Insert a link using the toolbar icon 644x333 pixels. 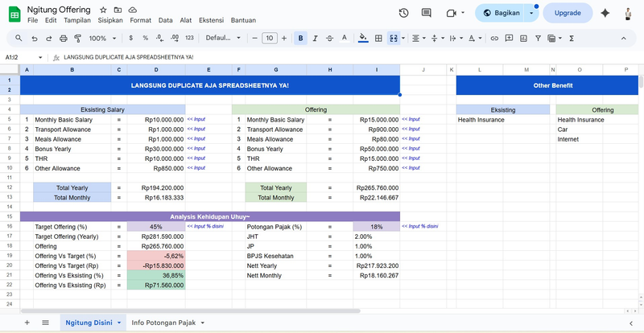[493, 38]
